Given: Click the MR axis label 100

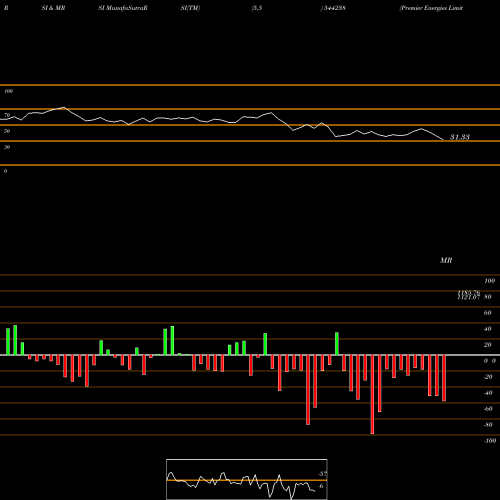Looking at the screenshot, I should point(489,281).
